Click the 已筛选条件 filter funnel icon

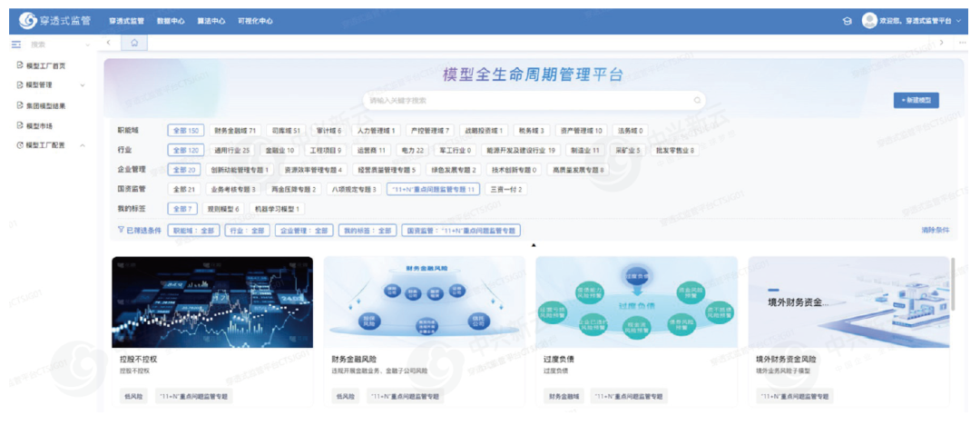pyautogui.click(x=122, y=230)
